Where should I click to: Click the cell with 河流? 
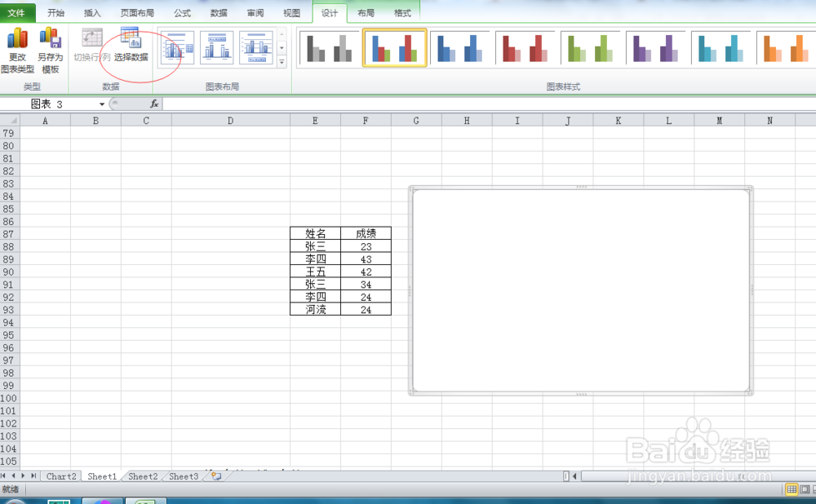(x=315, y=309)
